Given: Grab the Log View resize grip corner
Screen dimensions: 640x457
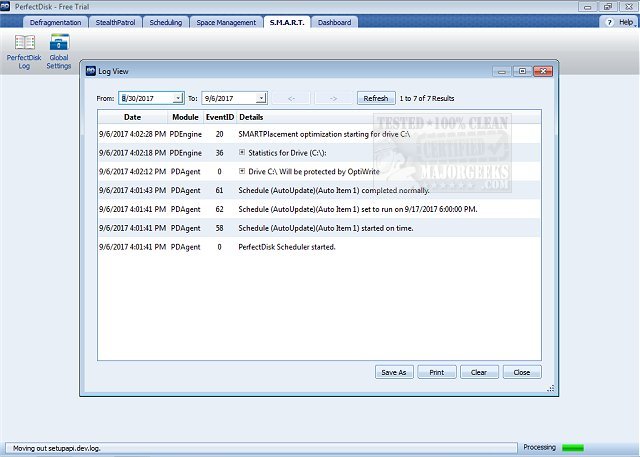Looking at the screenshot, I should pos(551,388).
